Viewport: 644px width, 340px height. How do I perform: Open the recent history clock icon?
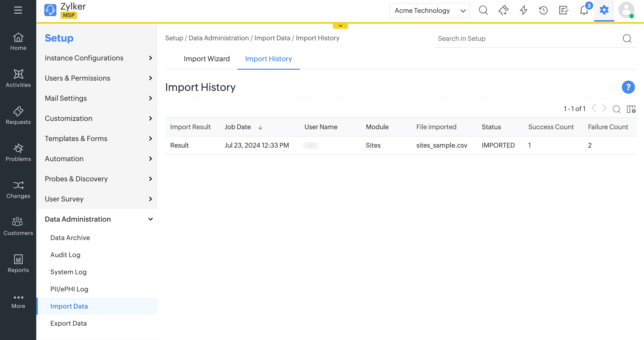tap(543, 10)
